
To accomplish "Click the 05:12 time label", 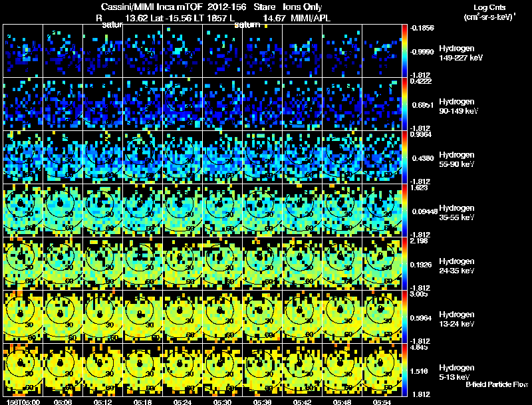I will click(x=102, y=402).
